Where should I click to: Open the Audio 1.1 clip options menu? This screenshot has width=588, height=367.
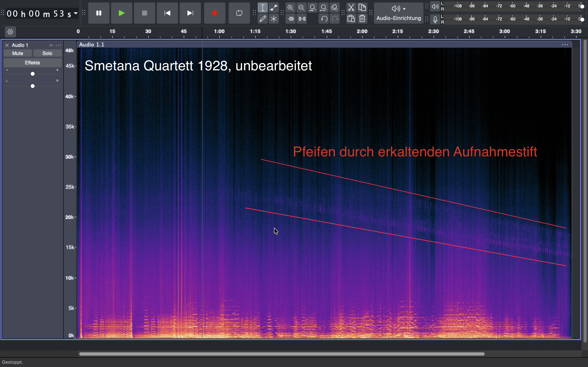tap(565, 45)
